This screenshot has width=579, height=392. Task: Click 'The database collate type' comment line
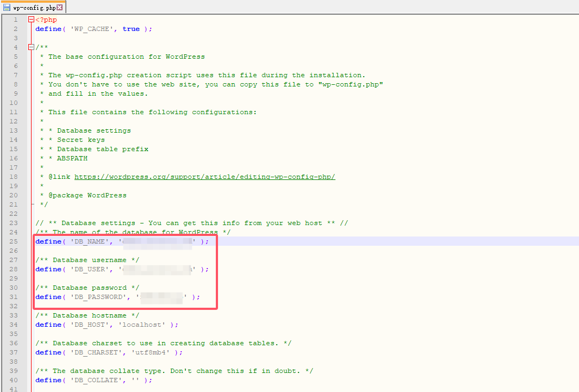[x=175, y=371]
